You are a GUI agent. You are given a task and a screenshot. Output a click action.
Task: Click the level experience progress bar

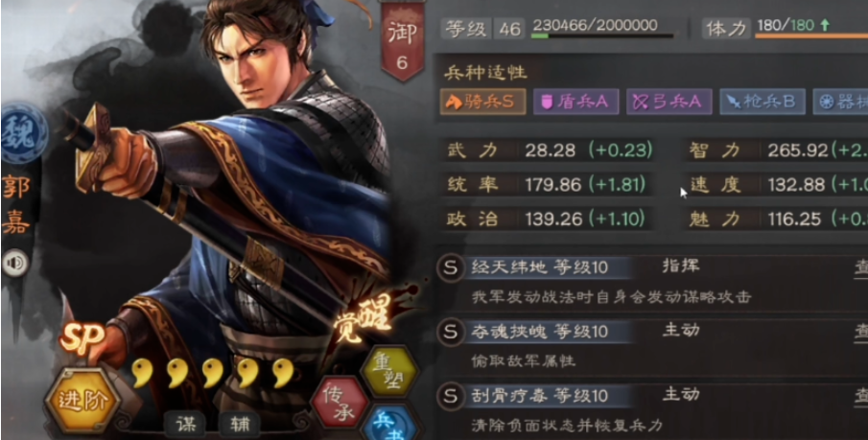pyautogui.click(x=602, y=36)
